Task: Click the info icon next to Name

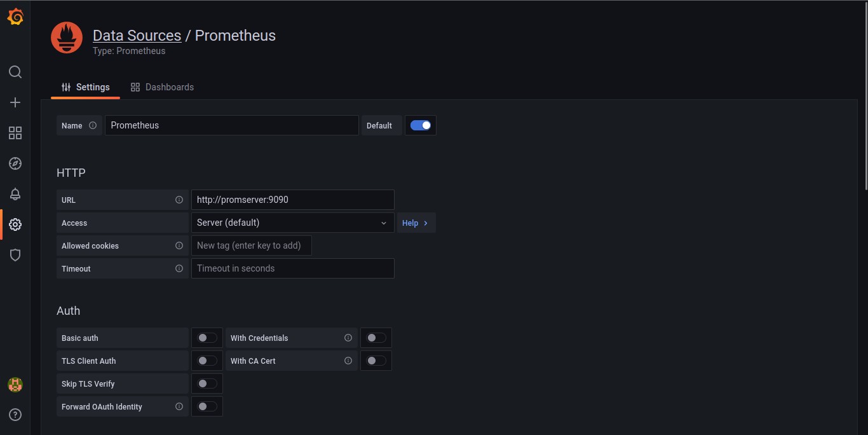Action: click(93, 125)
